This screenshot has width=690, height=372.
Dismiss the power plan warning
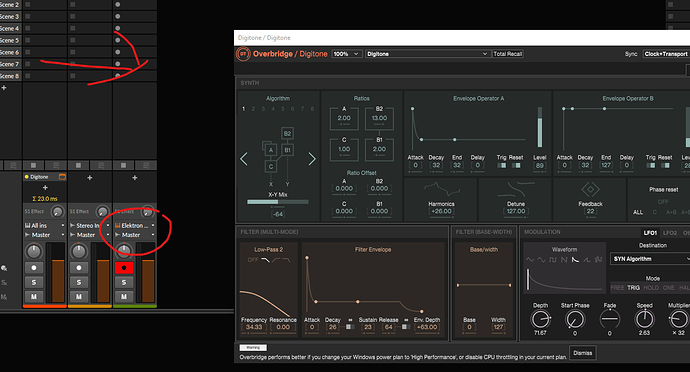click(583, 353)
